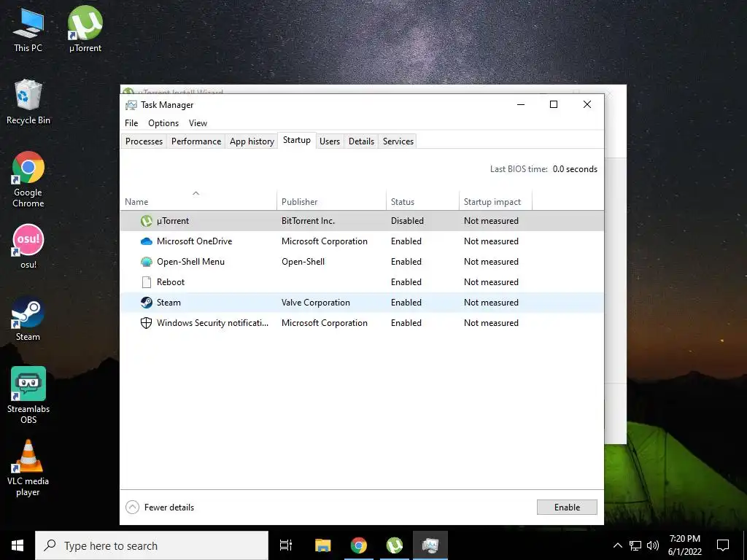Switch to the Services tab
Screen dimensions: 747x560
pos(398,141)
